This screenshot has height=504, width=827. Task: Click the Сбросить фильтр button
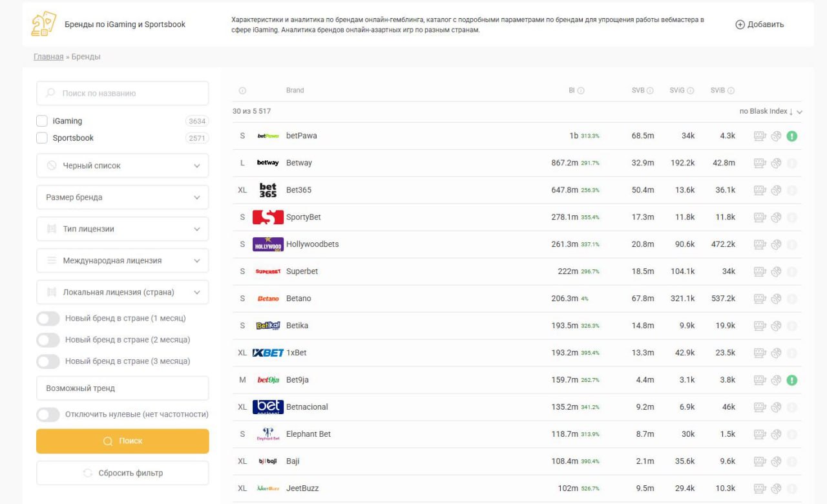point(123,473)
